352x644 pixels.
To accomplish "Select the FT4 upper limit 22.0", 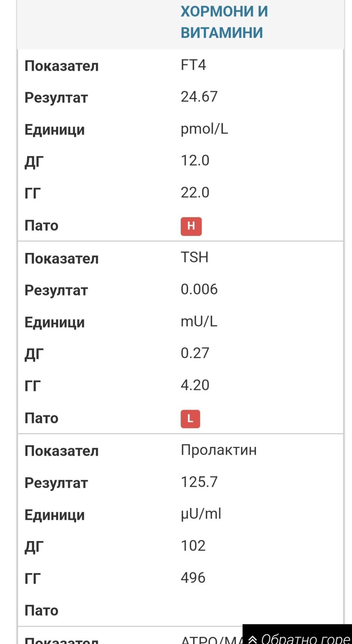I will (195, 193).
